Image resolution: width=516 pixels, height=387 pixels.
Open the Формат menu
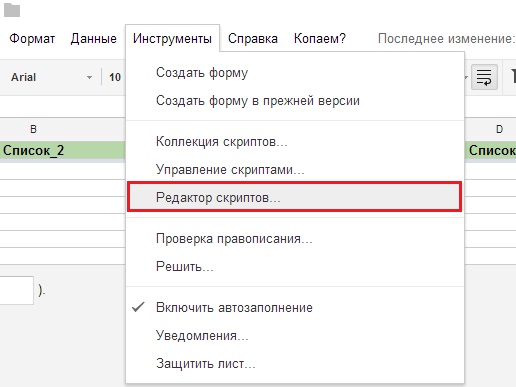[x=32, y=39]
